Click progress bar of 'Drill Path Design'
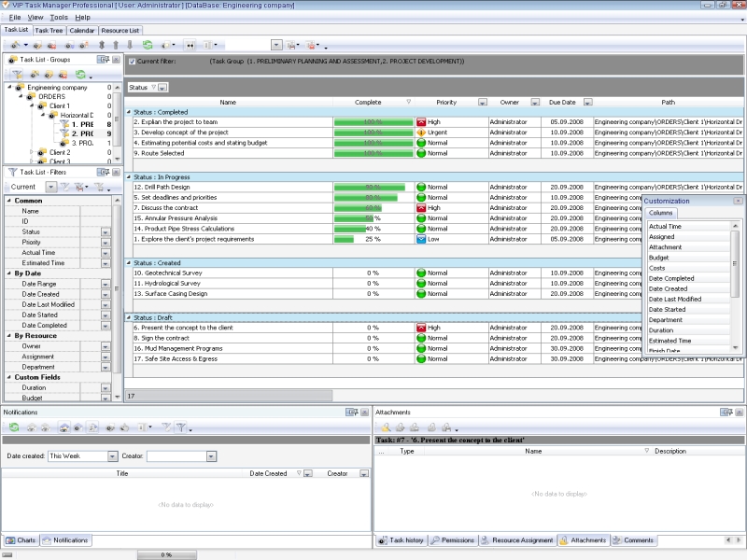Viewport: 747px width, 560px height. pos(373,188)
